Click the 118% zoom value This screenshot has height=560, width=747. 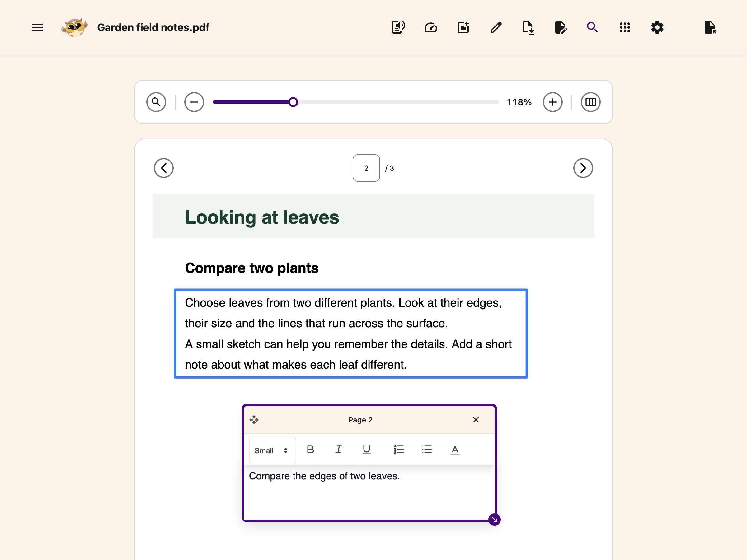click(519, 102)
